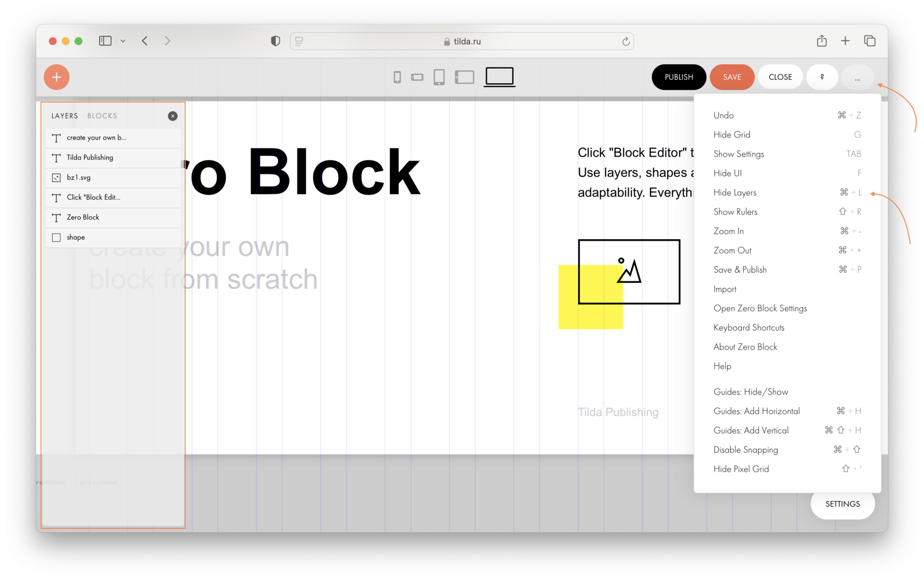Toggle Guides: Hide/Show
The image size is (924, 580).
[751, 391]
